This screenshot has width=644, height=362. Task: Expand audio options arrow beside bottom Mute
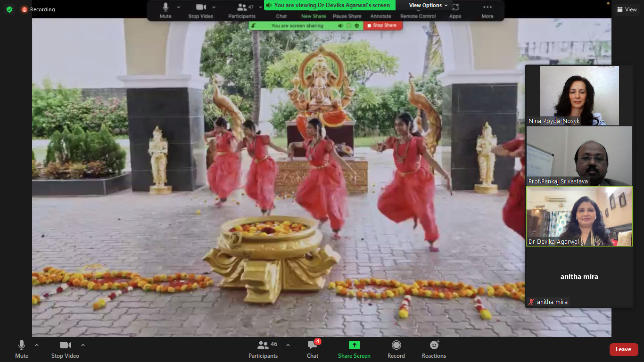click(x=37, y=345)
